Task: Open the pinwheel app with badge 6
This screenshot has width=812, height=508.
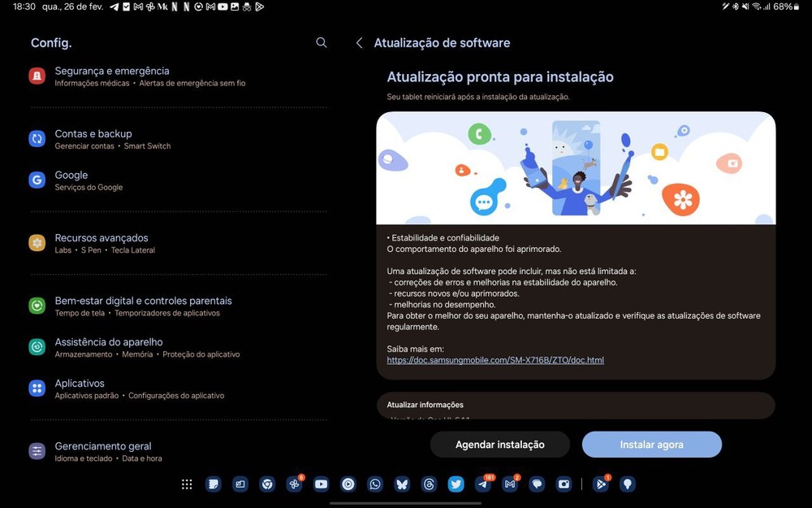Action: [294, 484]
